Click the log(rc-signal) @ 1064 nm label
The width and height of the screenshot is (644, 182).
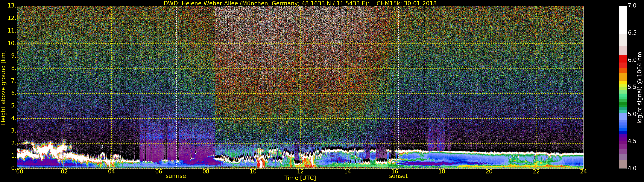(639, 87)
